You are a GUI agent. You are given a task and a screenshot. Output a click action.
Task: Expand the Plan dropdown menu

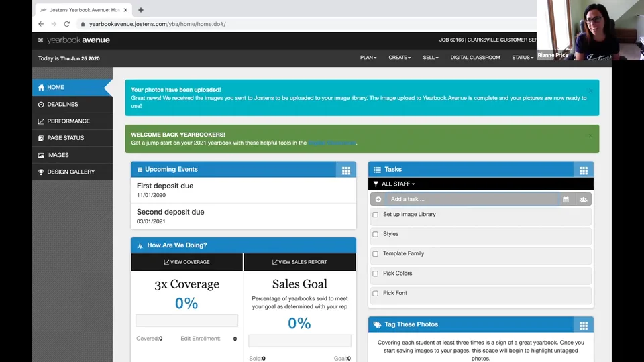pyautogui.click(x=368, y=58)
